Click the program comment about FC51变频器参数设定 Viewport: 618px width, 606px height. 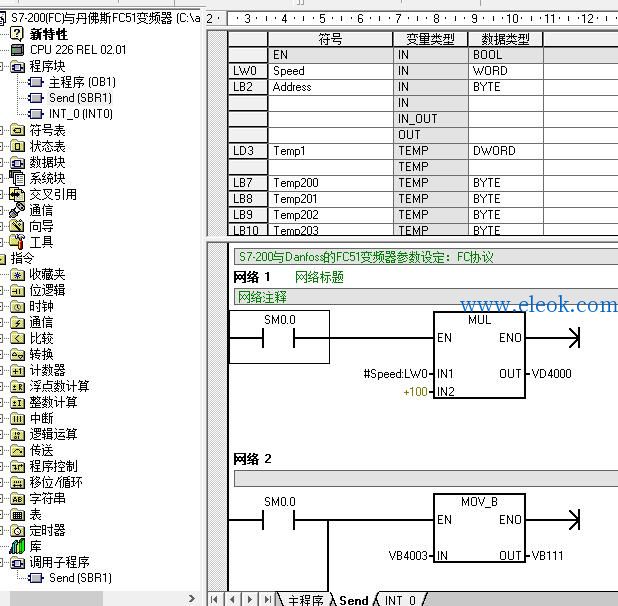pyautogui.click(x=426, y=257)
